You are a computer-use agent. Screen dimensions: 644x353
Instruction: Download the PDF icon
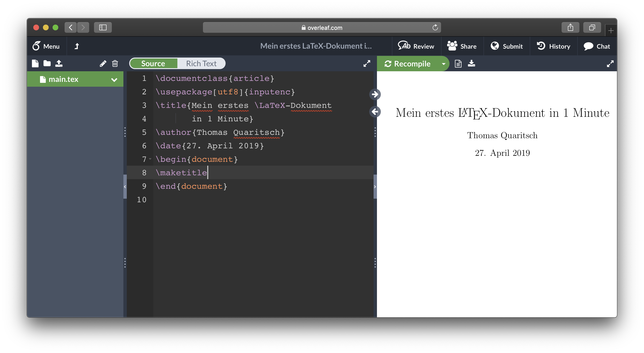tap(471, 64)
